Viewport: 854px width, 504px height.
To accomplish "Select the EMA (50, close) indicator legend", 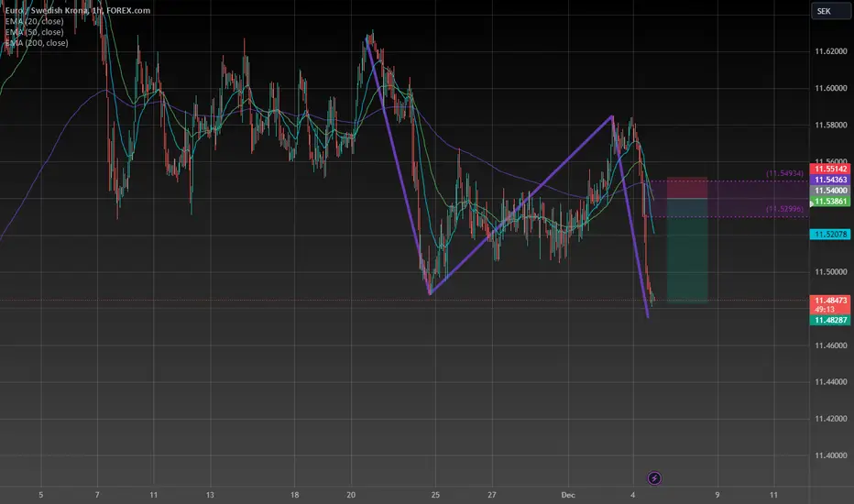I will click(34, 32).
